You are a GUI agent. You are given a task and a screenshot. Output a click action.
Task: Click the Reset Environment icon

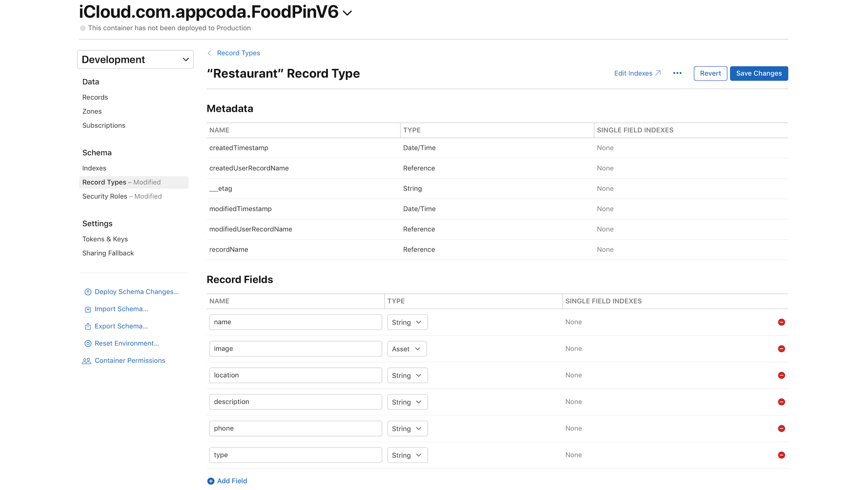tap(87, 343)
